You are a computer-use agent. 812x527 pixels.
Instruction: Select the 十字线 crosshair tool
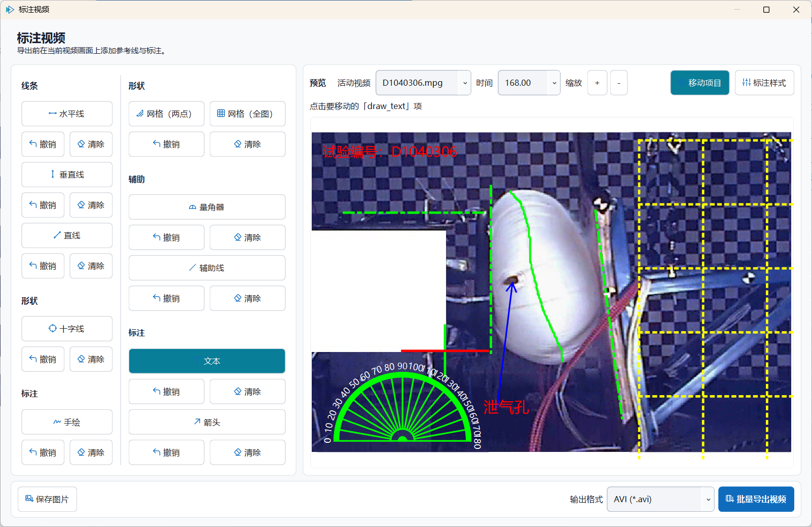pyautogui.click(x=67, y=329)
